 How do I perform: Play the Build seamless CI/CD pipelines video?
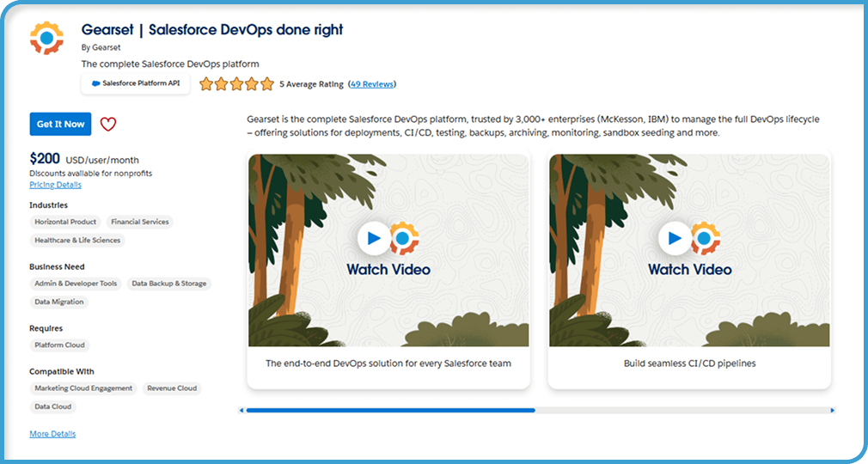675,238
